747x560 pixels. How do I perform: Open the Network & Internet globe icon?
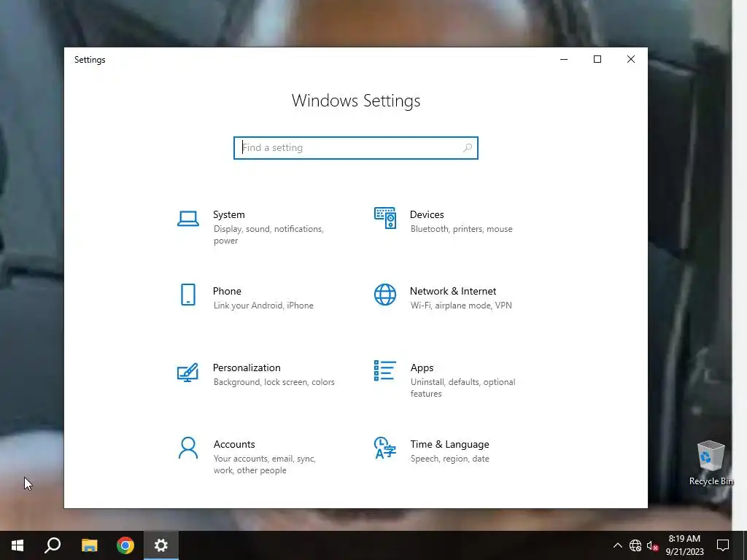tap(385, 295)
